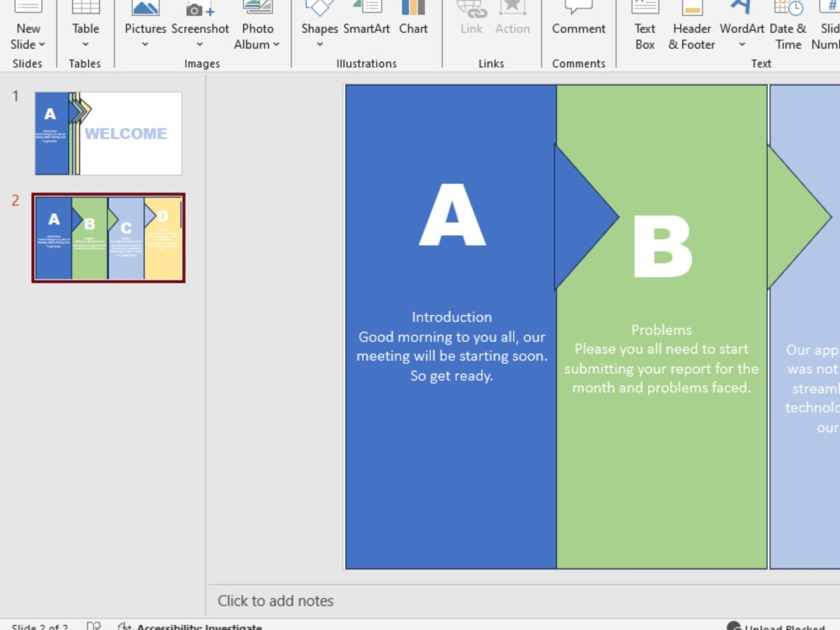The image size is (840, 630).
Task: Open the Screenshot tool
Action: [200, 24]
